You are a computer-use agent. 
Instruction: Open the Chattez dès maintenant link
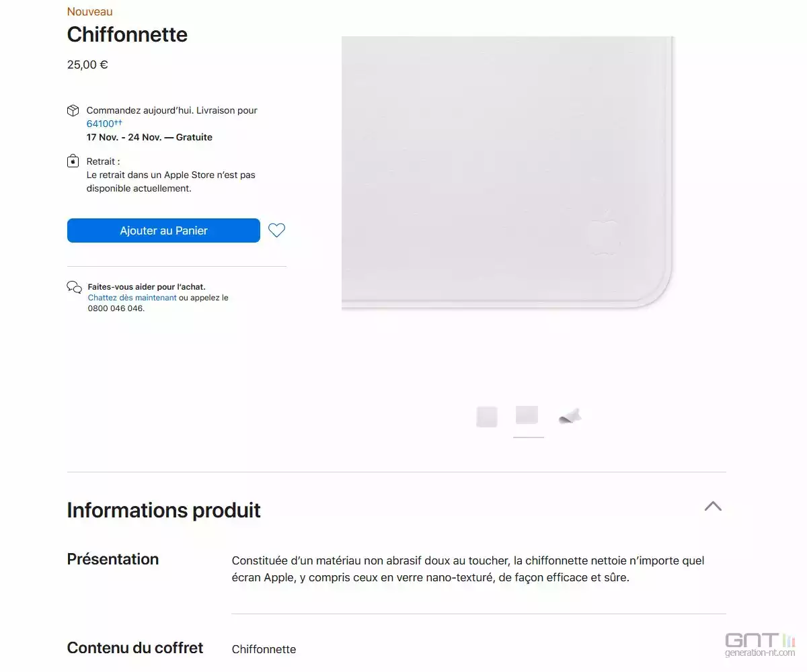pyautogui.click(x=132, y=298)
